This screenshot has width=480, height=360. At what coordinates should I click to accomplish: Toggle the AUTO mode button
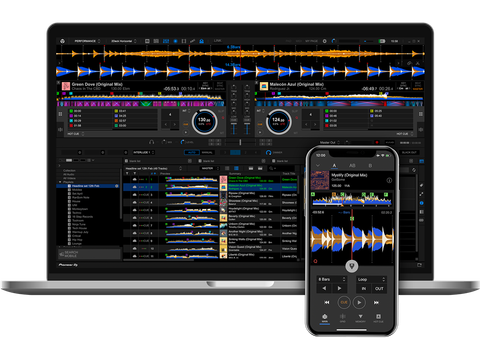(192, 152)
